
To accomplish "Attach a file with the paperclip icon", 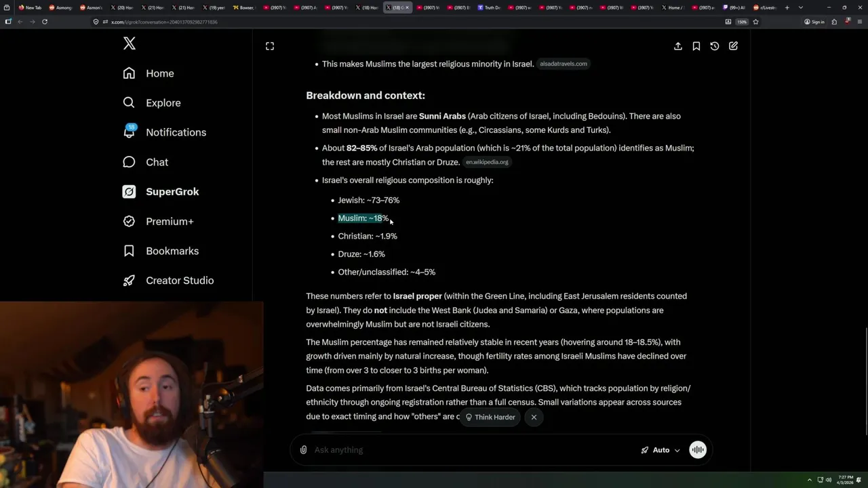I will coord(303,450).
